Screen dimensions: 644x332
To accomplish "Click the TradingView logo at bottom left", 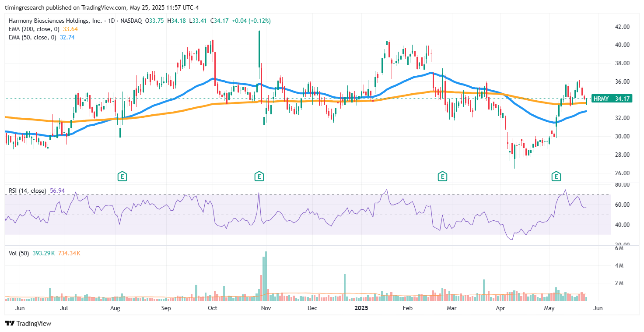I will 28,323.
